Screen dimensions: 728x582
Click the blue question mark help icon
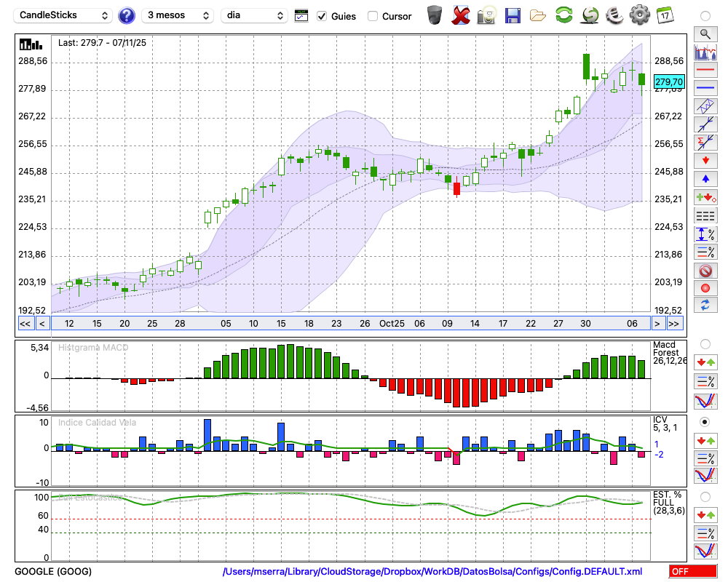(127, 15)
